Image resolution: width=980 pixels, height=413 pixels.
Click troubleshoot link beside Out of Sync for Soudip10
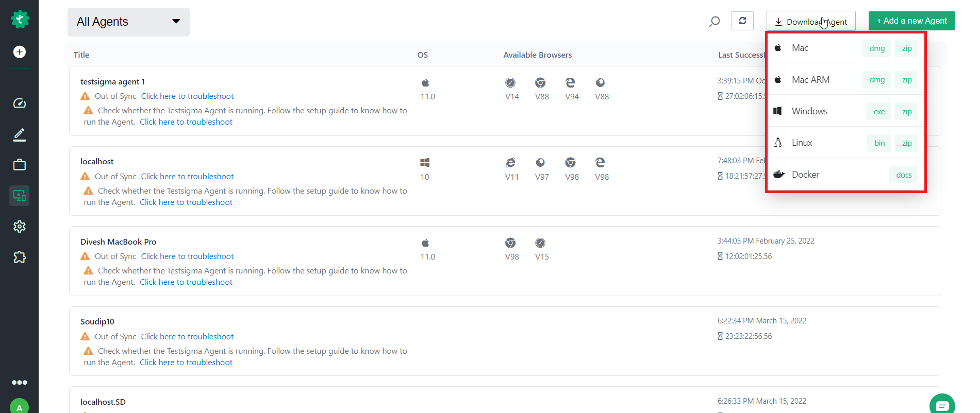[187, 337]
